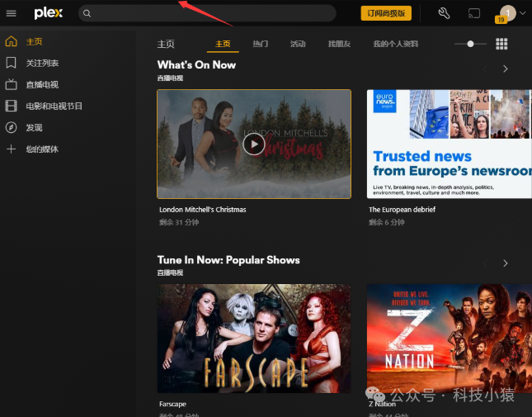Open the user avatar account

[508, 13]
